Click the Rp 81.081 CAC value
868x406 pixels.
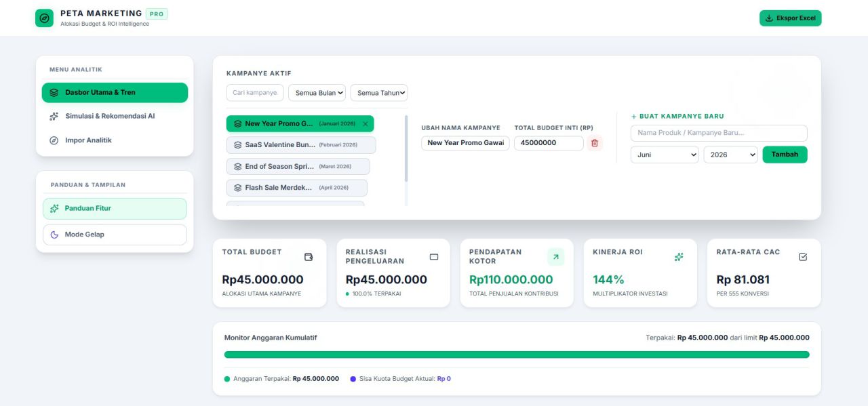click(743, 279)
